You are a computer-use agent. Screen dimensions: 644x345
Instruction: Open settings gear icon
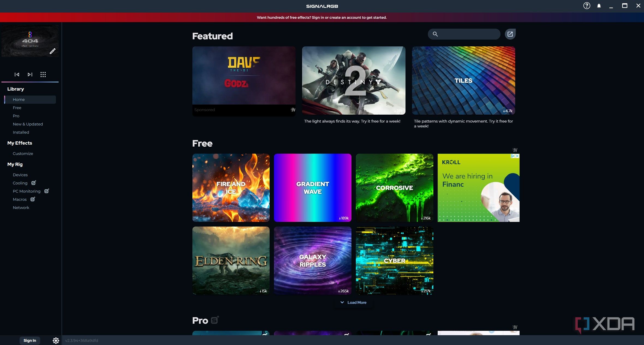[56, 340]
